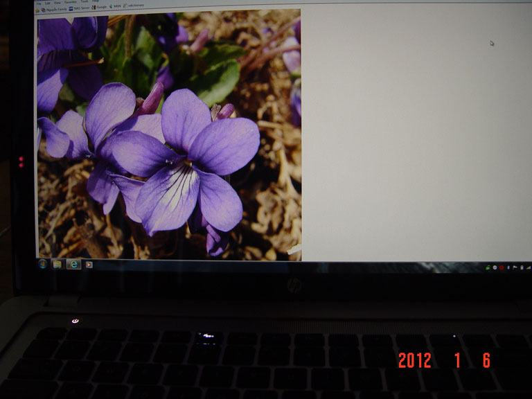Switch to Internet Explorer in the taskbar
The width and height of the screenshot is (532, 399).
(x=73, y=264)
